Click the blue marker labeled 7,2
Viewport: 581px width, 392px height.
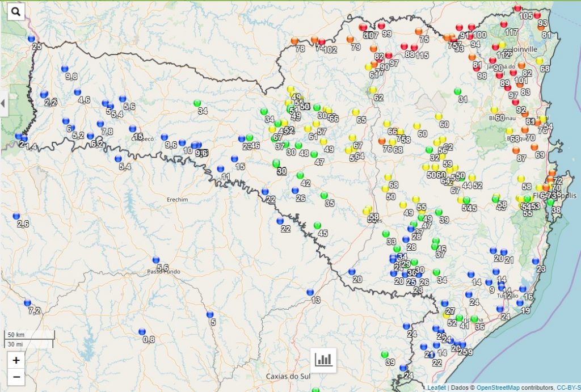[28, 303]
